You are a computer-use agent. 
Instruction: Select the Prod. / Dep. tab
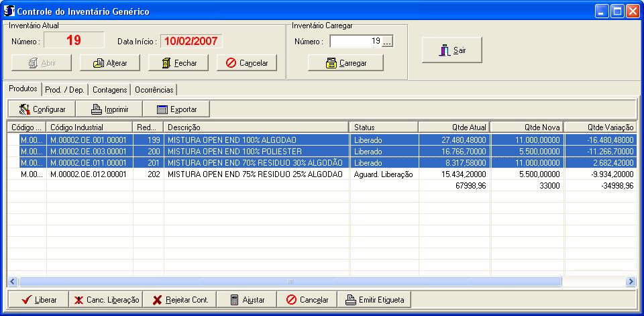[x=64, y=90]
